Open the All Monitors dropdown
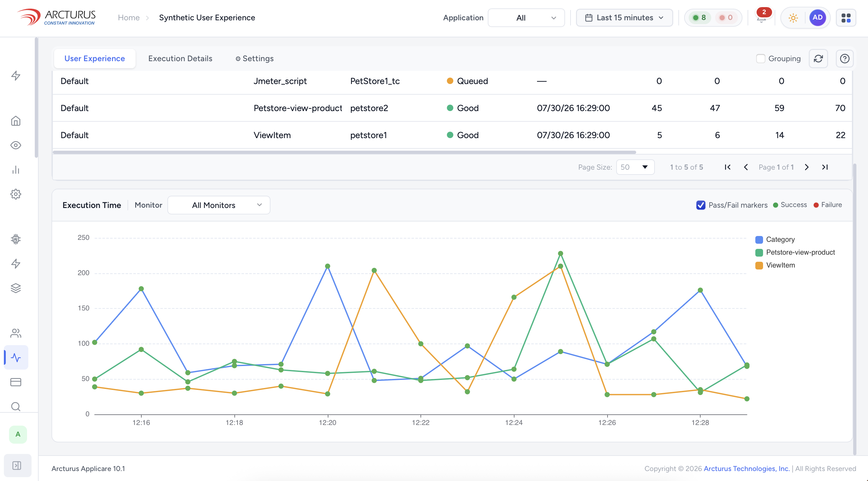 point(219,205)
